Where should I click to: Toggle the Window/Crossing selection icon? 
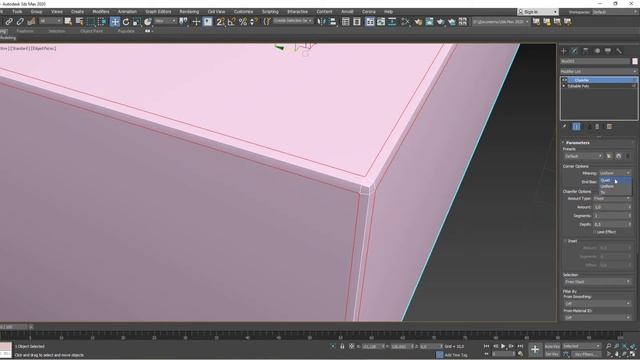102,22
